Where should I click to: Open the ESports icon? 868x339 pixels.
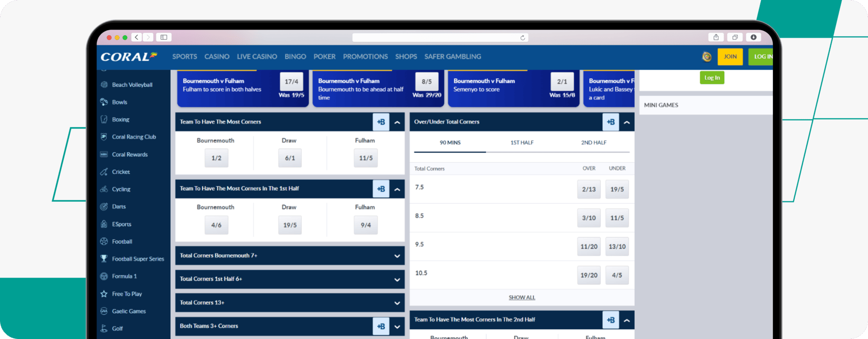coord(104,224)
